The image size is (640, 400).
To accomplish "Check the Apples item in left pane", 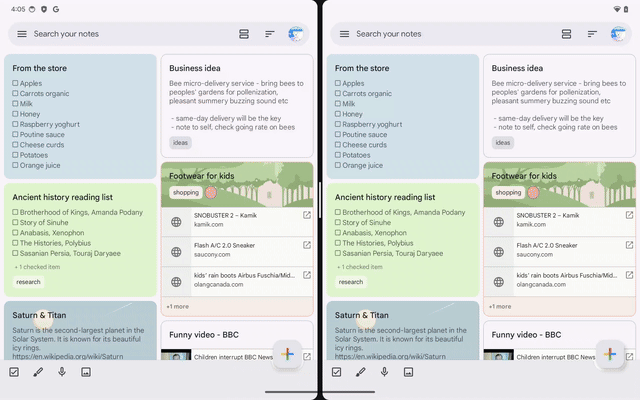I will 16,84.
